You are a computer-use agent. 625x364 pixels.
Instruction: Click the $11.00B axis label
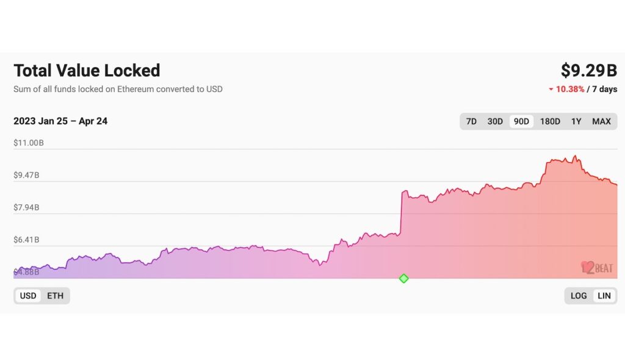click(x=29, y=143)
